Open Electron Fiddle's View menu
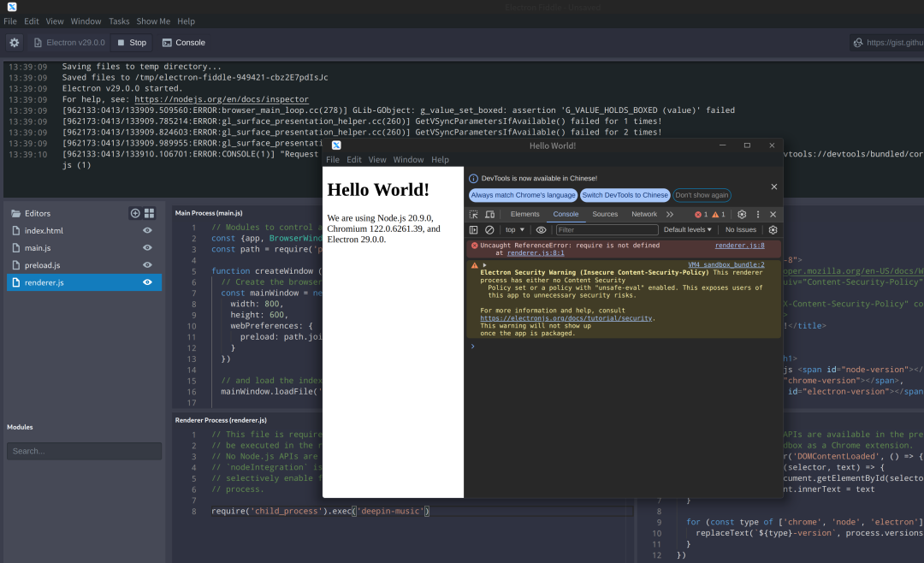 55,21
